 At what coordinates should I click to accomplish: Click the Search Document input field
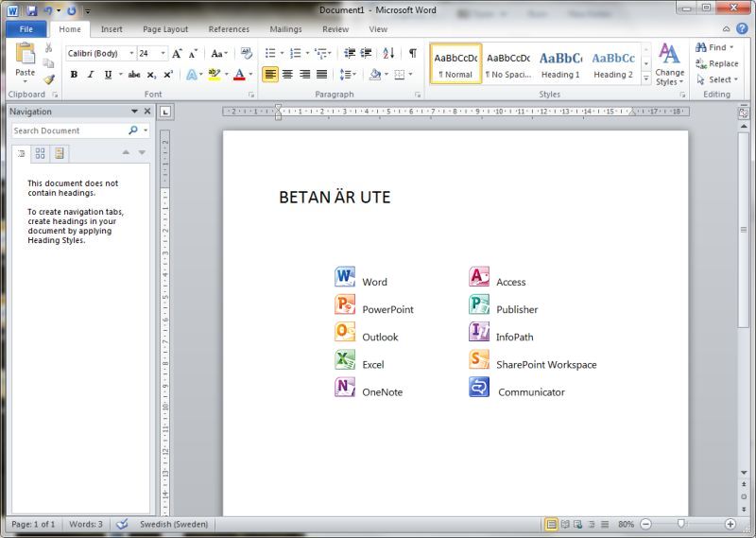coord(68,130)
